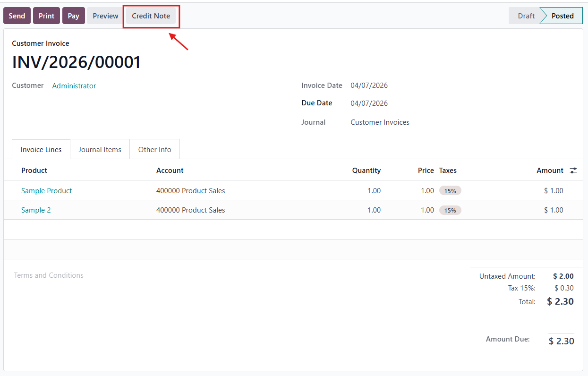Select the Draft status stage
Image resolution: width=588 pixels, height=376 pixels.
526,16
